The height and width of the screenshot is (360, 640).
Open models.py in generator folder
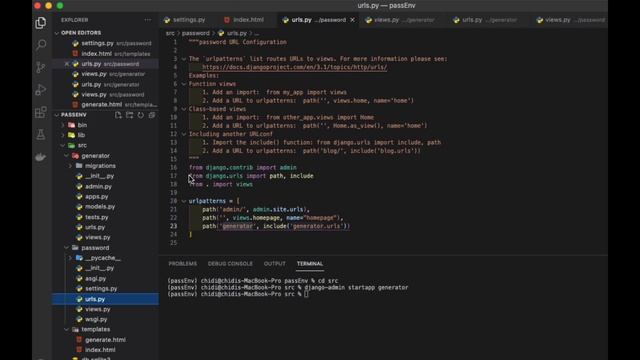pyautogui.click(x=100, y=207)
